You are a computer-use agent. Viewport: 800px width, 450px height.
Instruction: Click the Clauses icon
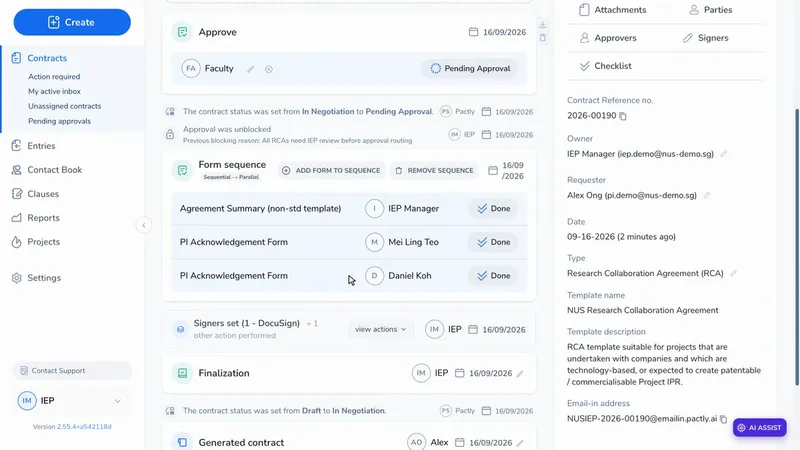tap(16, 194)
